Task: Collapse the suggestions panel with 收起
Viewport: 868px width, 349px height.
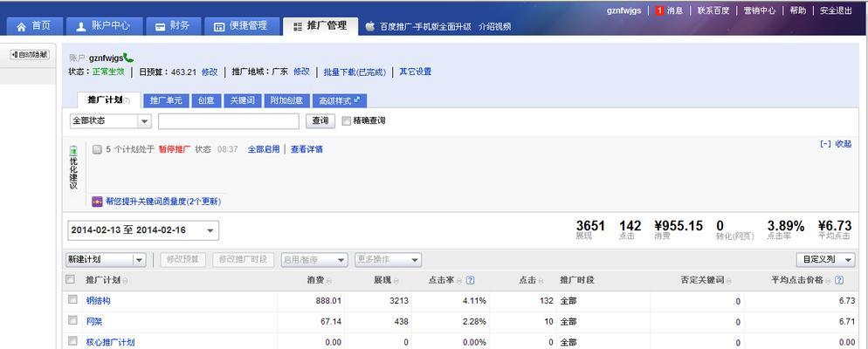Action: 836,144
